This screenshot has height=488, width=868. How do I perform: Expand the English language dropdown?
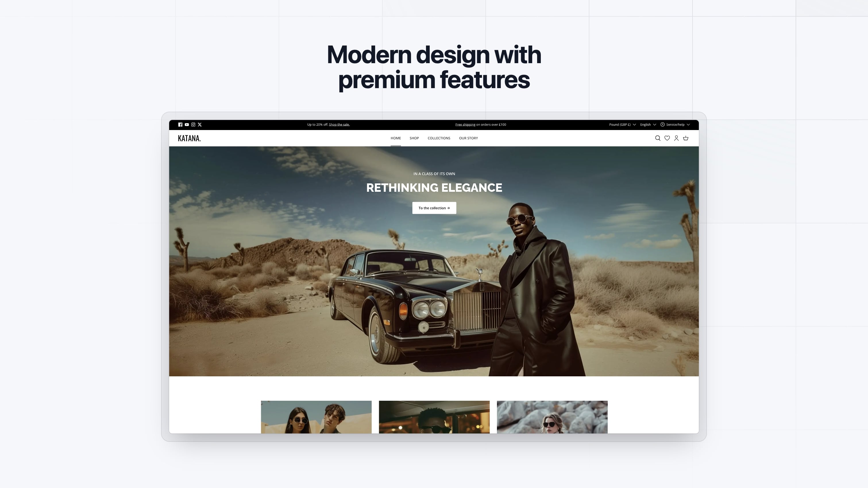[648, 125]
